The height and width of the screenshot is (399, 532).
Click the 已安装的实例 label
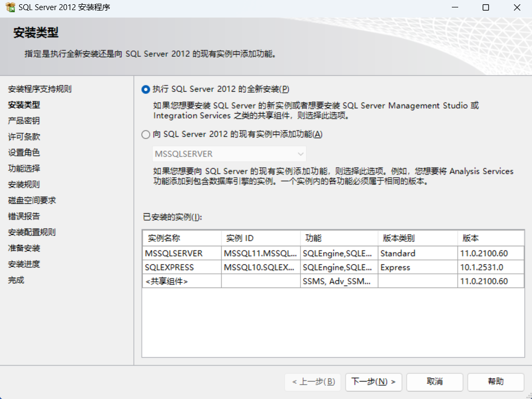[x=173, y=217]
